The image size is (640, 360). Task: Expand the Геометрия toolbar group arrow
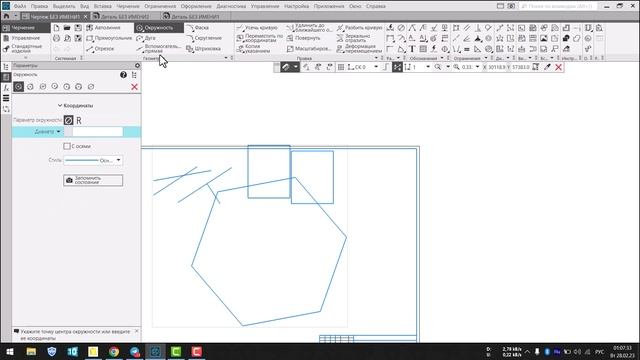click(226, 58)
